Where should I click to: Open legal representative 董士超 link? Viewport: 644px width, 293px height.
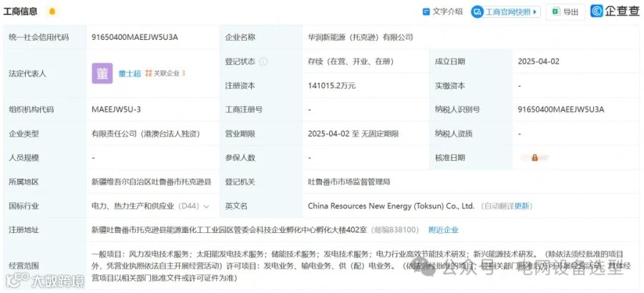[x=130, y=74]
